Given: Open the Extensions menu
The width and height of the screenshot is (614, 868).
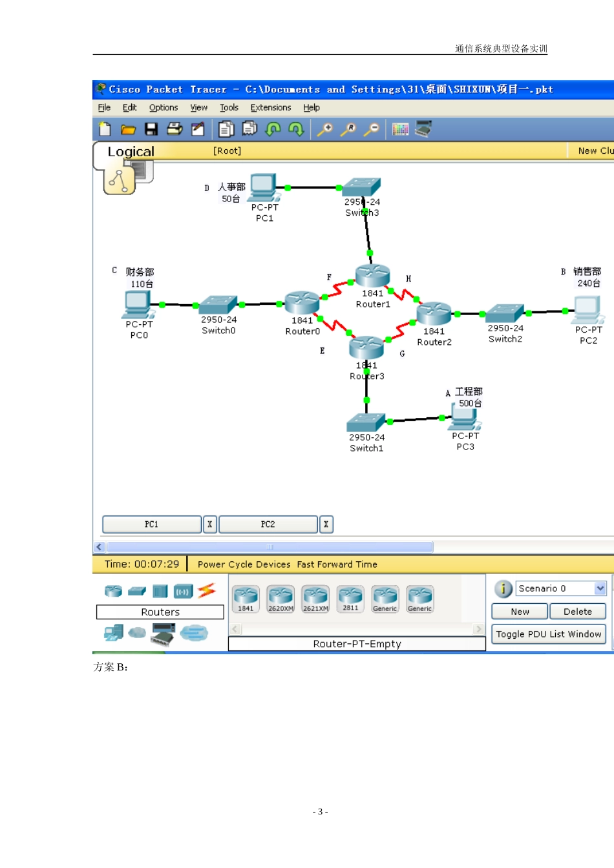Looking at the screenshot, I should [270, 108].
